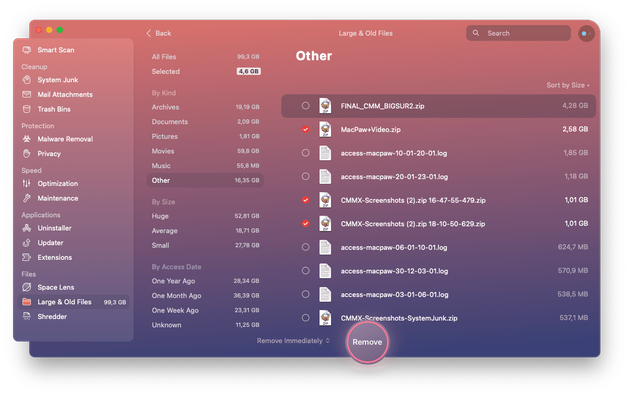Filter by One Month Ago access date
630x396 pixels.
pyautogui.click(x=205, y=296)
